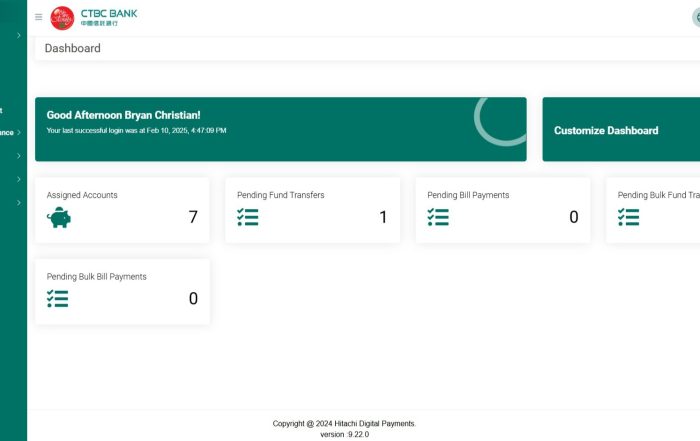
Task: Click the Pending Fund Transfers count 1
Action: [x=383, y=217]
